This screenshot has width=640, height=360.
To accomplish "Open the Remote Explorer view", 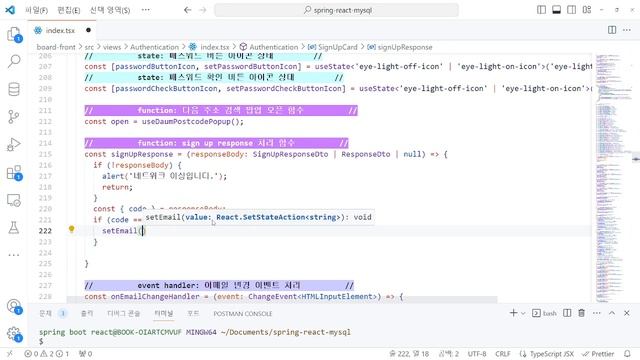I will pyautogui.click(x=14, y=200).
